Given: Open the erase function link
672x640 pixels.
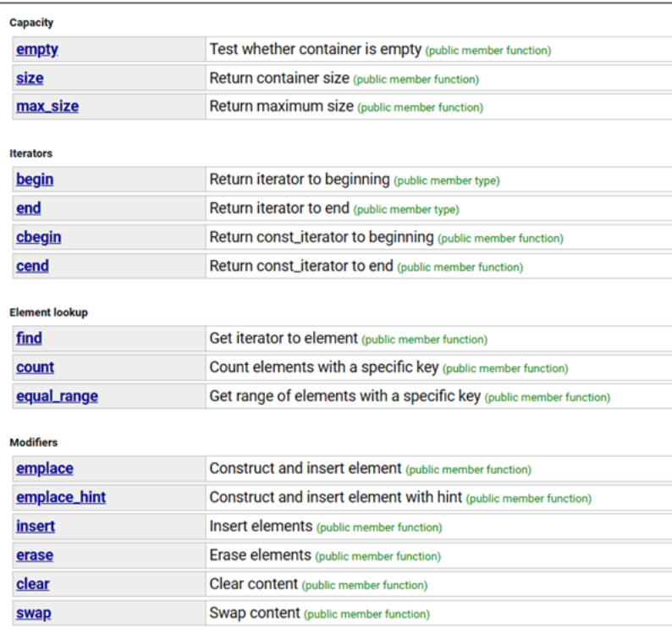Looking at the screenshot, I should click(35, 555).
